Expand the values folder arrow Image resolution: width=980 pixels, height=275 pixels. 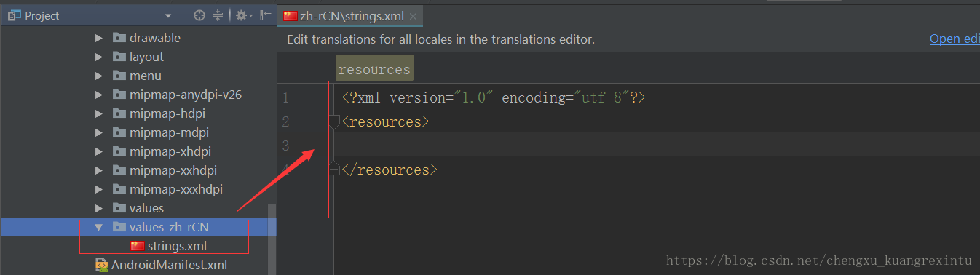point(99,208)
